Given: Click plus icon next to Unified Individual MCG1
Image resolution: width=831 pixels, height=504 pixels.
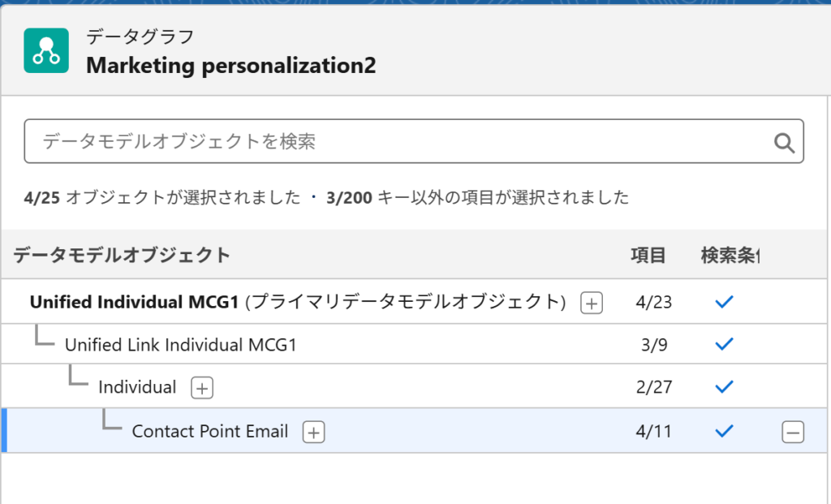Looking at the screenshot, I should coord(592,304).
